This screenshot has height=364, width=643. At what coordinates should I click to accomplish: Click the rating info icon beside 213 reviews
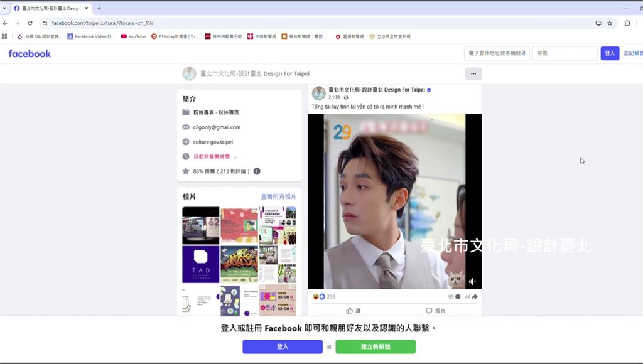pyautogui.click(x=257, y=171)
